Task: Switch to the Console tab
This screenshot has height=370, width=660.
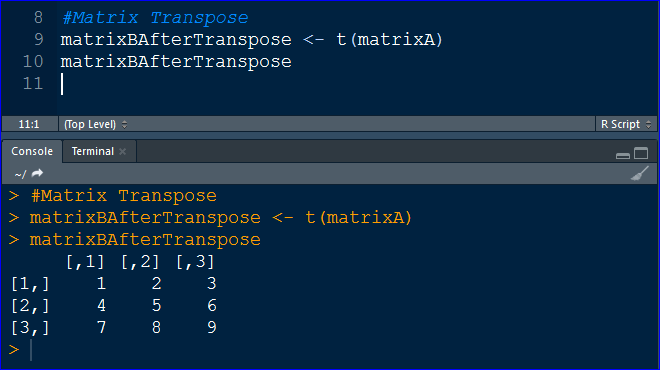Action: 32,151
